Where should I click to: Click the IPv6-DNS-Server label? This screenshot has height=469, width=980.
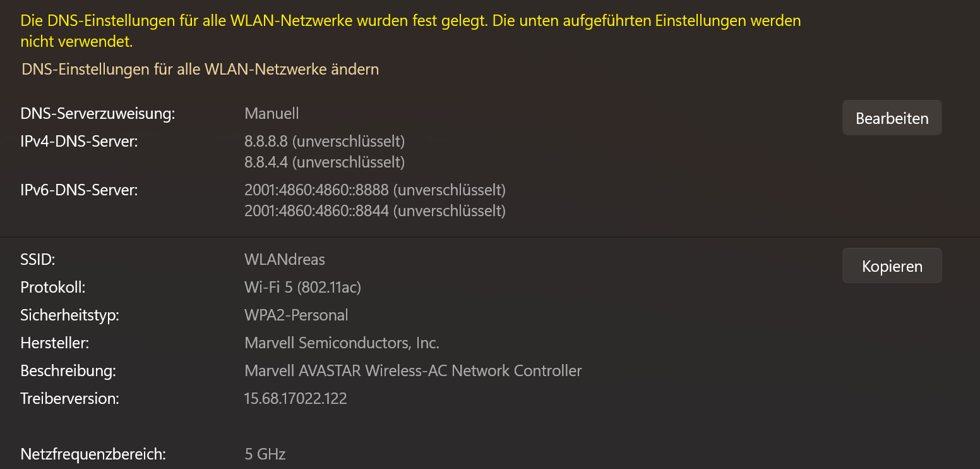tap(79, 189)
